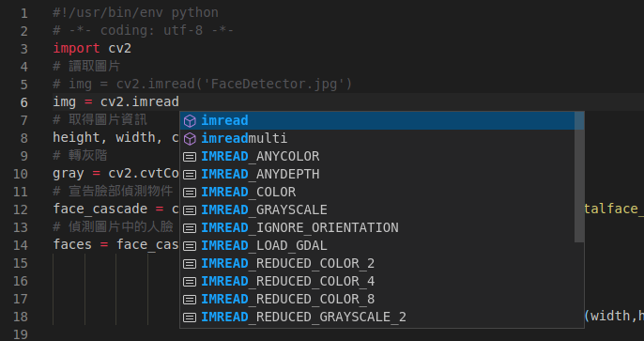This screenshot has width=644, height=341.
Task: Click the IMREAD_ANYCOLOR constant icon
Action: coord(190,157)
